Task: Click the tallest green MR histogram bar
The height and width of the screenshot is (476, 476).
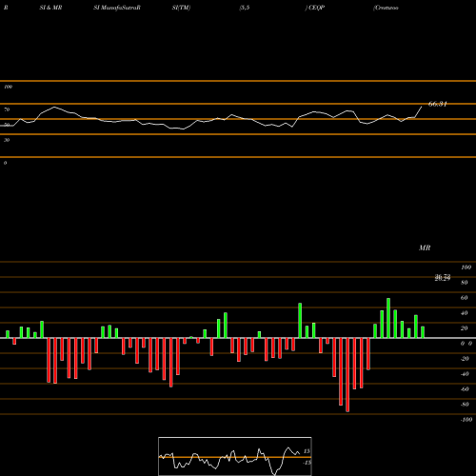Action: point(388,318)
